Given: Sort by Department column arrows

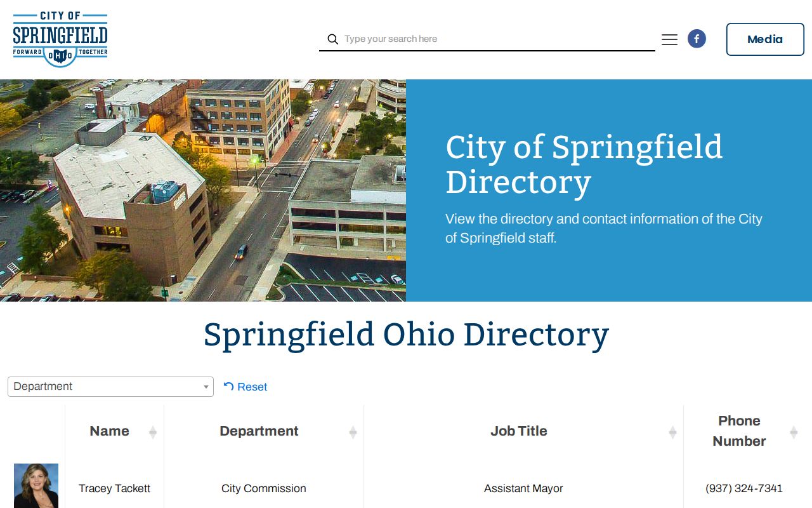Looking at the screenshot, I should click(353, 432).
